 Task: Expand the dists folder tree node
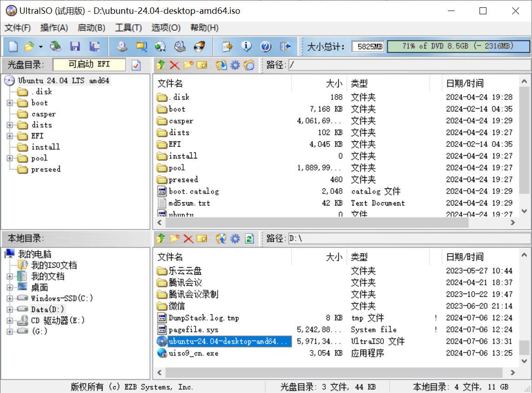(x=10, y=125)
